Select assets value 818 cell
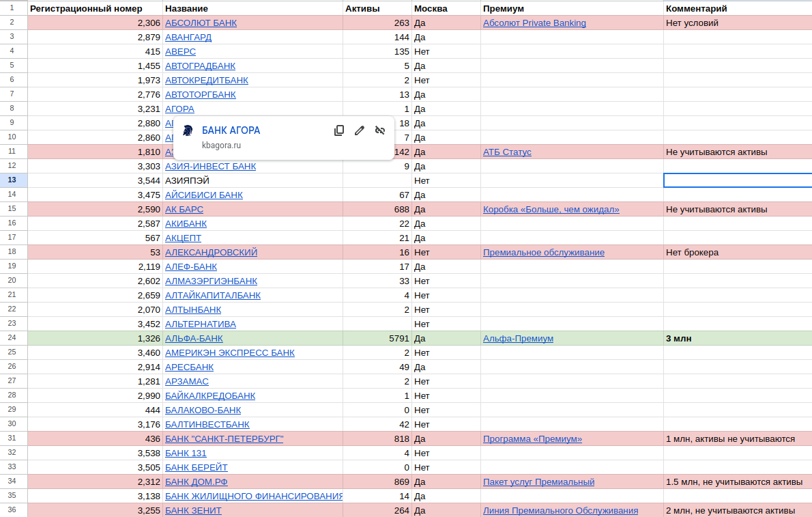This screenshot has height=517, width=812. (377, 438)
